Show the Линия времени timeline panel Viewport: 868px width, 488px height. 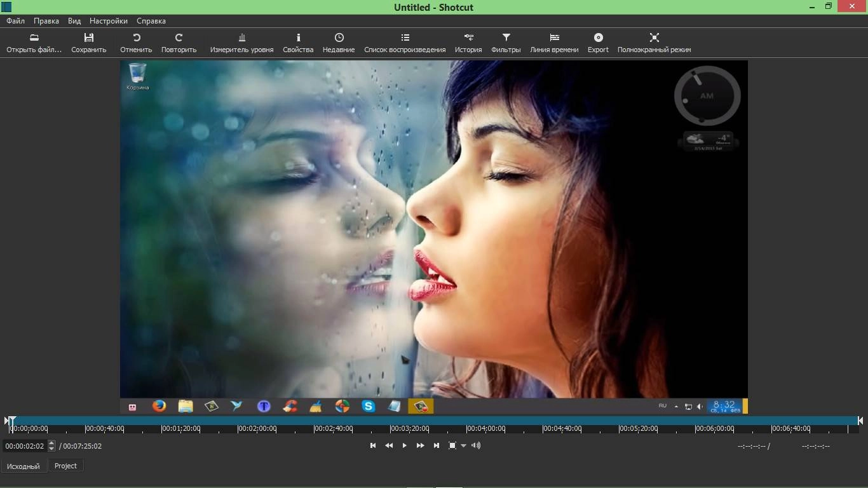pyautogui.click(x=554, y=43)
